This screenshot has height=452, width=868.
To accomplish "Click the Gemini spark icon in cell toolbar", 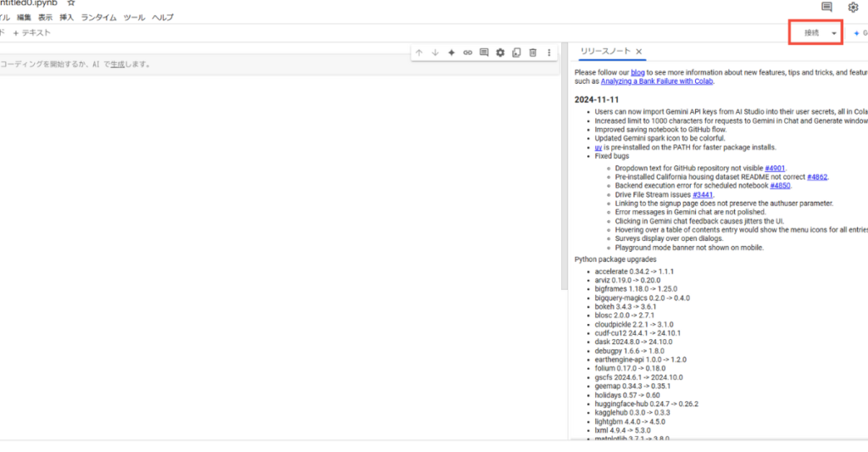I will [451, 53].
